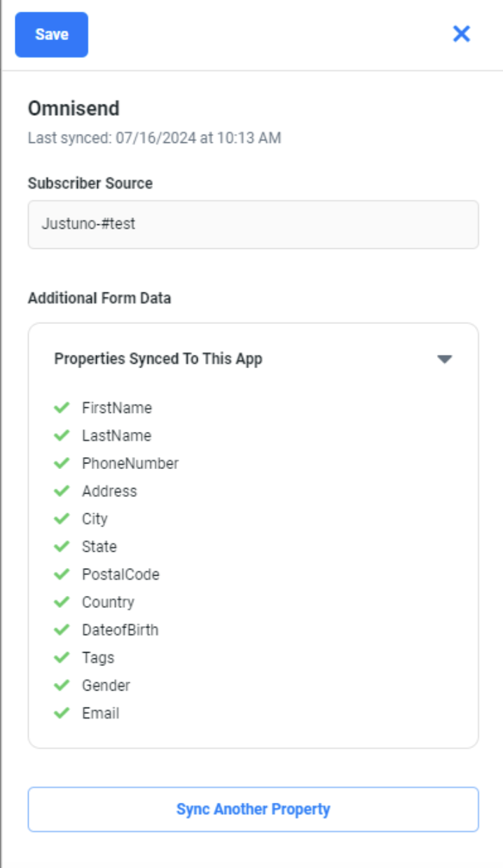Click the green checkmark beside Country
Image resolution: width=503 pixels, height=868 pixels.
point(62,602)
